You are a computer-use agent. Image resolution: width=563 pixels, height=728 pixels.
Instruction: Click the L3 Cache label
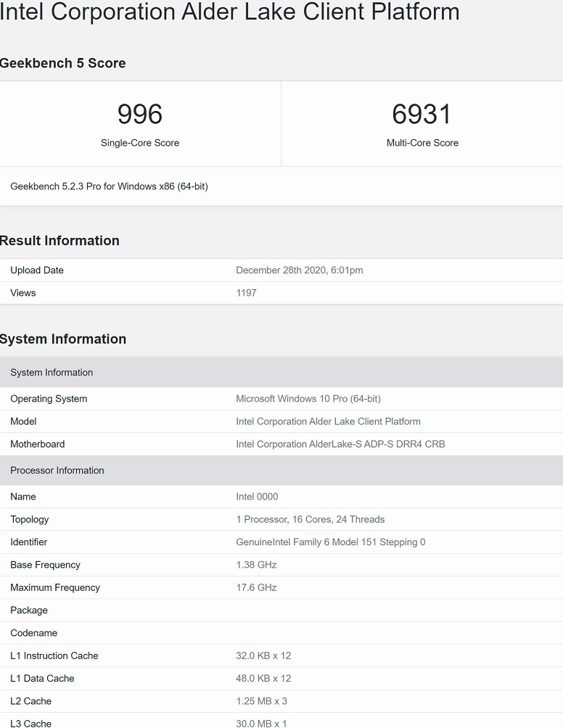tap(30, 724)
